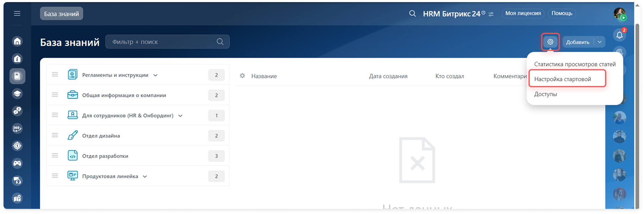
Task: Expand Для сотрудников (HR & Онбординг) section
Action: tap(181, 116)
